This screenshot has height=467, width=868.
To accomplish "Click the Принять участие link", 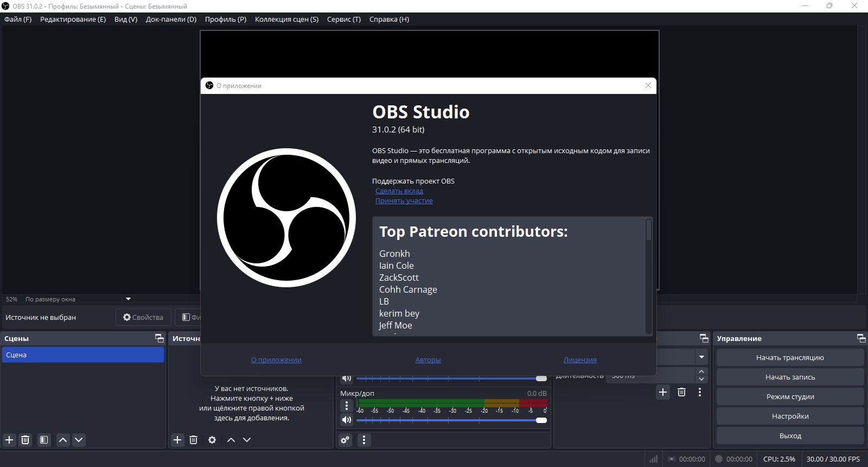I will click(404, 201).
